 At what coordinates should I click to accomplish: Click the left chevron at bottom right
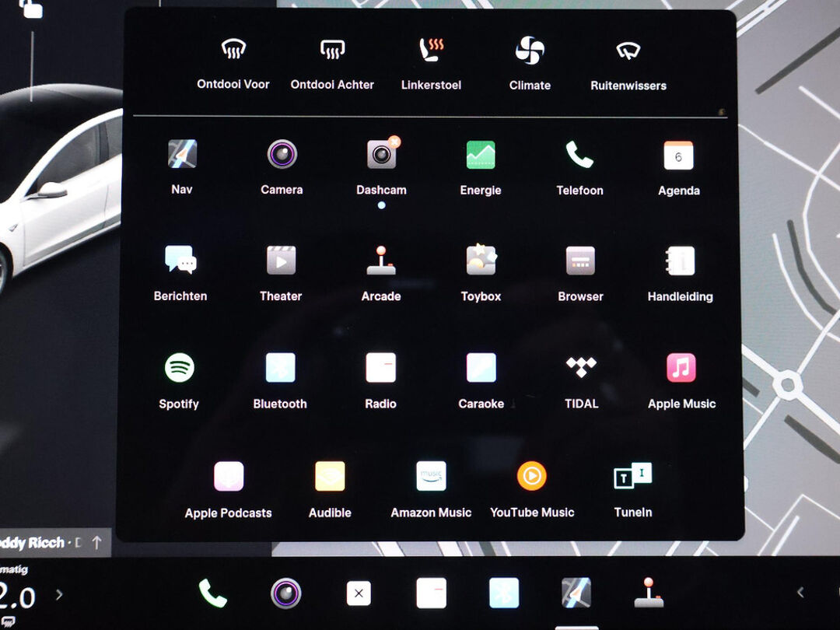tap(800, 593)
